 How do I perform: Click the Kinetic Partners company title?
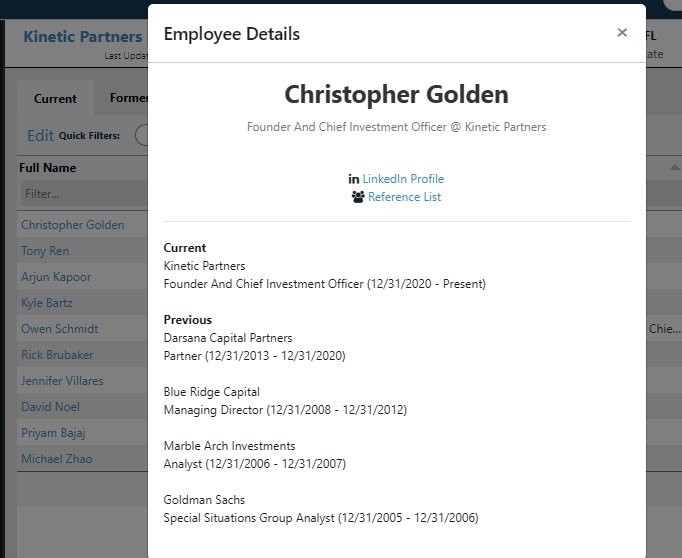83,37
